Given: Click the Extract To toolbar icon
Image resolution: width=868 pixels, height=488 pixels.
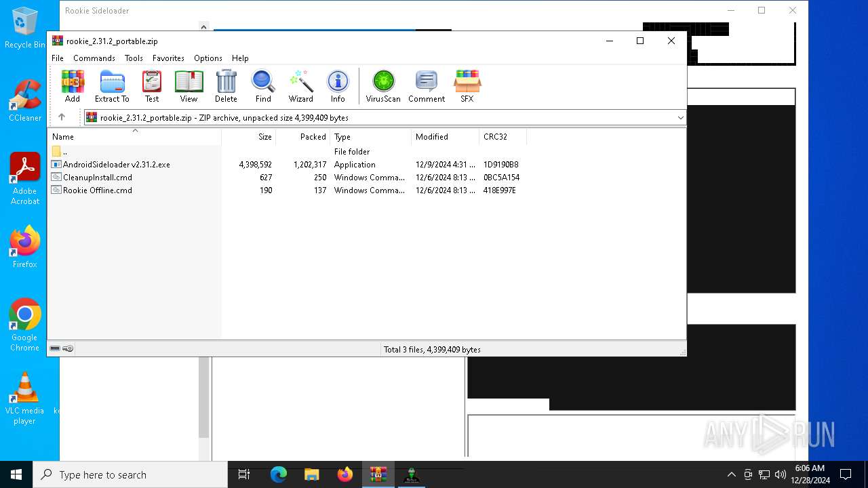Looking at the screenshot, I should tap(112, 86).
